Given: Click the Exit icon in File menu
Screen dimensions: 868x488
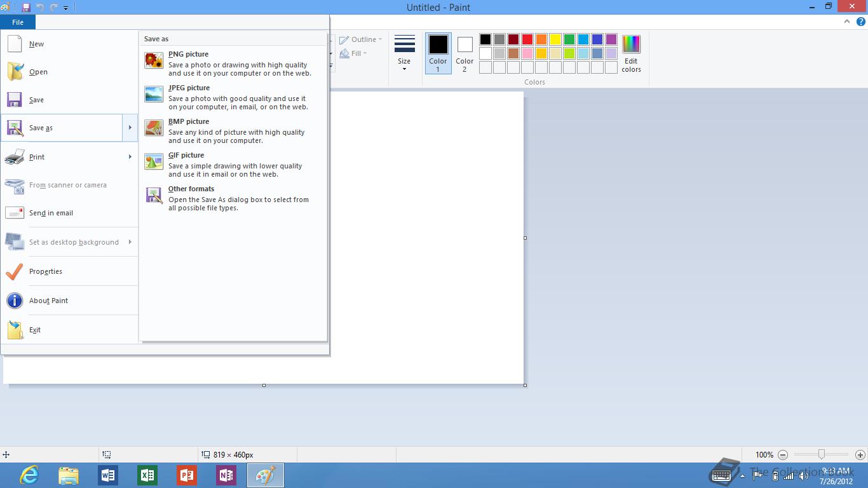Looking at the screenshot, I should coord(15,330).
